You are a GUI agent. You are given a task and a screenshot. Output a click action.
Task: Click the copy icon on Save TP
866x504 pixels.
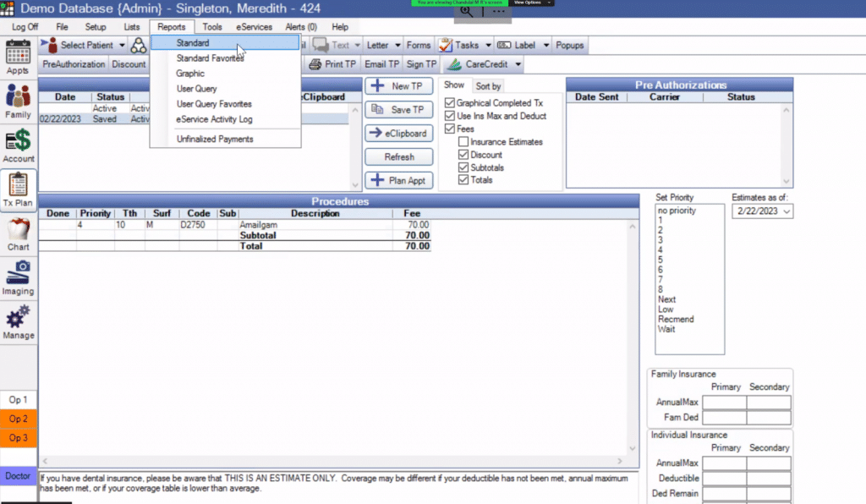point(378,109)
